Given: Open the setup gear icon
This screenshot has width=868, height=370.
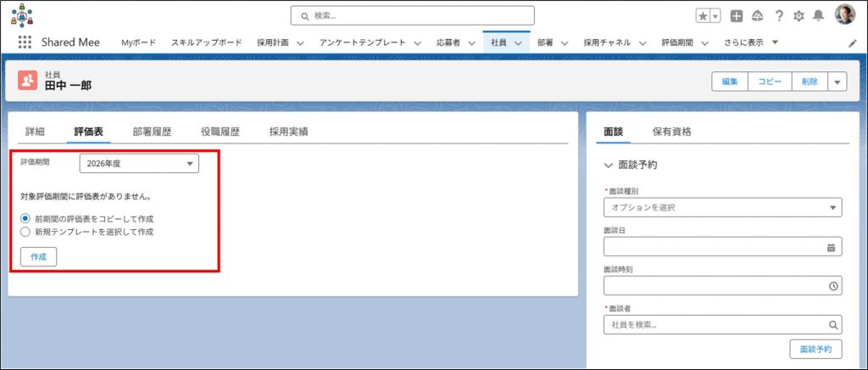Looking at the screenshot, I should [798, 16].
